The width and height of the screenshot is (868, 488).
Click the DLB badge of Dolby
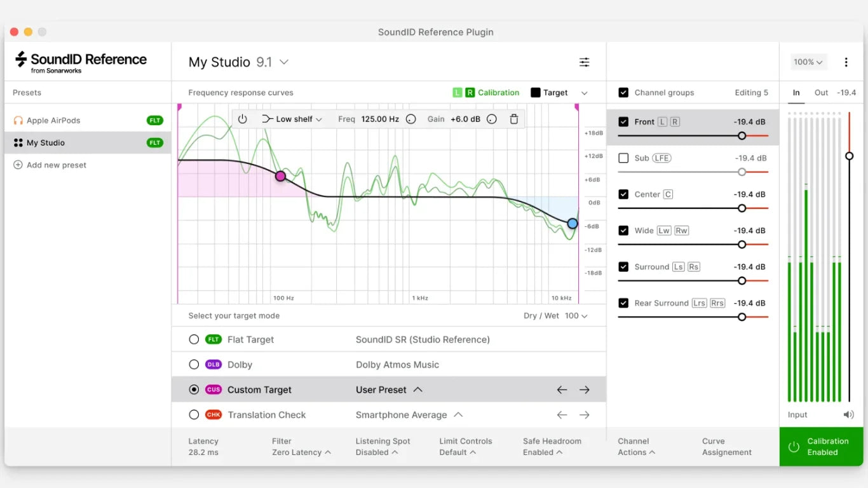tap(214, 365)
